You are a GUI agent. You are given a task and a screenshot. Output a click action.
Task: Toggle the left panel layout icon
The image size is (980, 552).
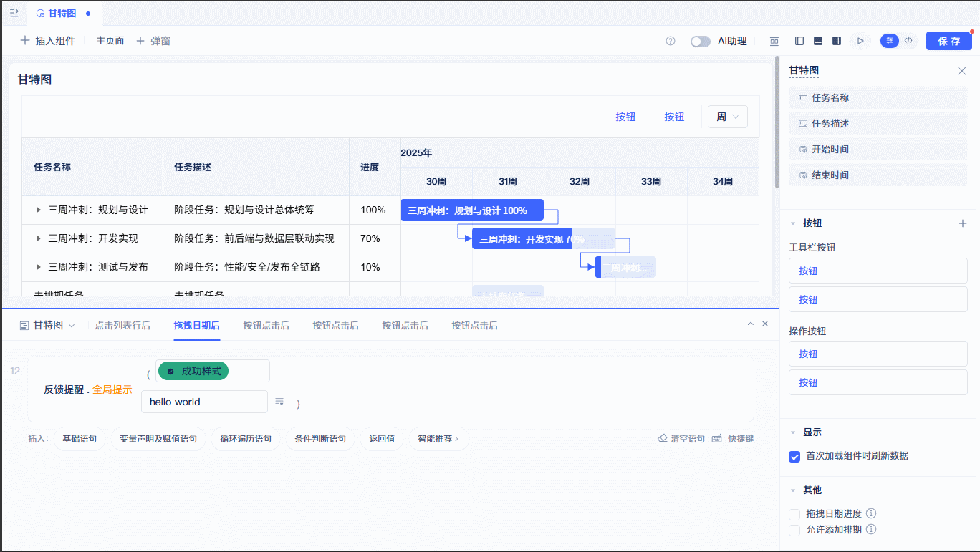pos(799,41)
